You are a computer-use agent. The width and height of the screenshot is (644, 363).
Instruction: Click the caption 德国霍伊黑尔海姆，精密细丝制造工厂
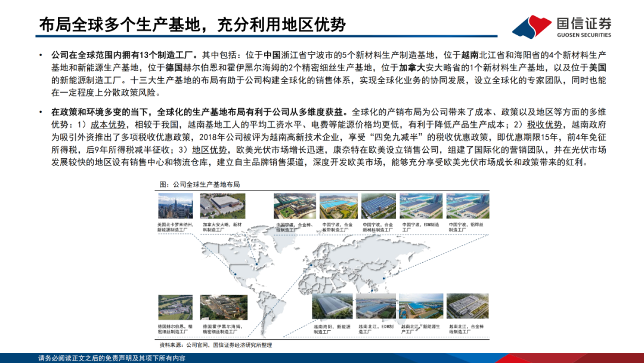tap(222, 329)
